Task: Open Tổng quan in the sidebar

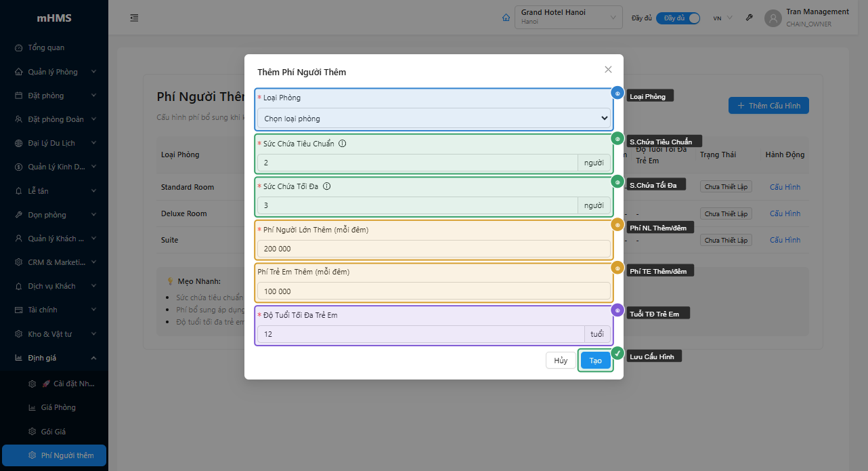Action: tap(46, 48)
